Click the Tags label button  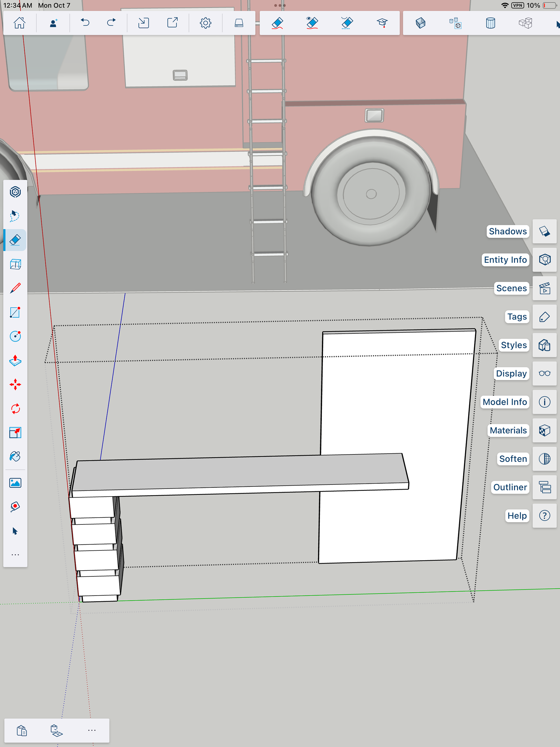pos(517,317)
